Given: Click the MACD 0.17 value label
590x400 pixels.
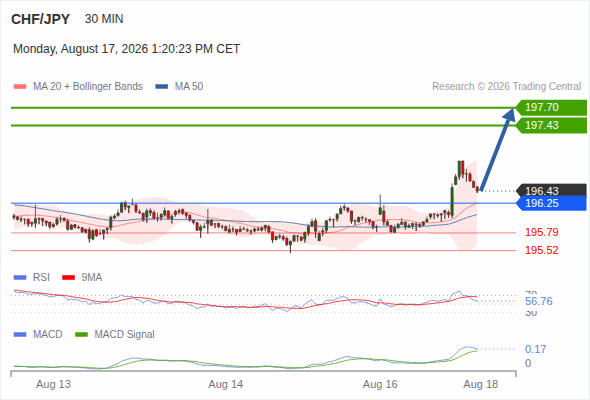Looking at the screenshot, I should point(535,349).
